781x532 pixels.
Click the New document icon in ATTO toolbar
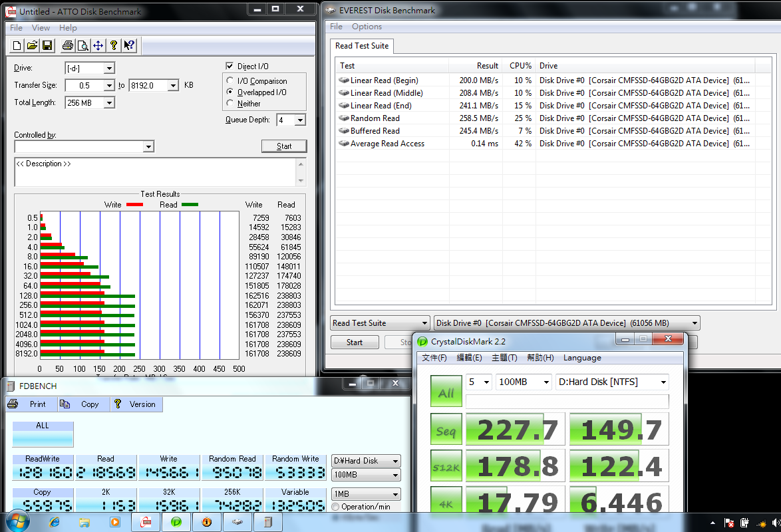(x=17, y=46)
